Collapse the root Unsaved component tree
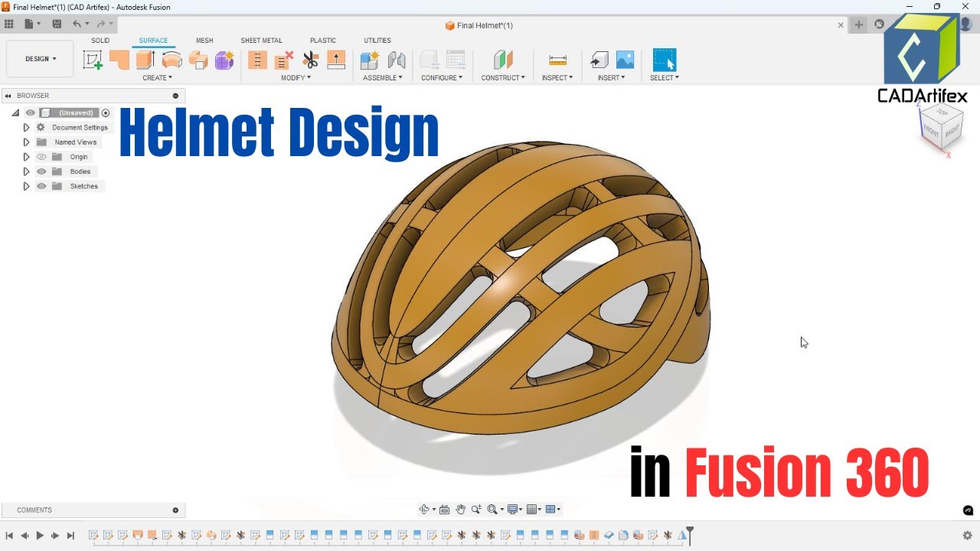Viewport: 980px width, 551px height. tap(15, 112)
